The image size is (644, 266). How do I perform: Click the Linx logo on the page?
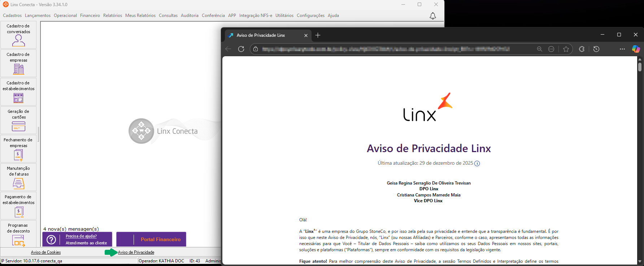click(x=428, y=107)
